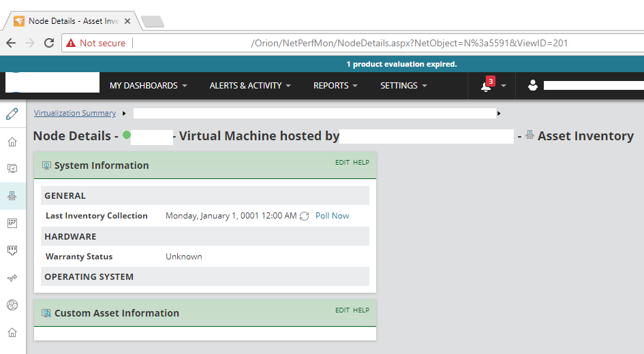Click the product evaluation expired banner

(x=401, y=64)
